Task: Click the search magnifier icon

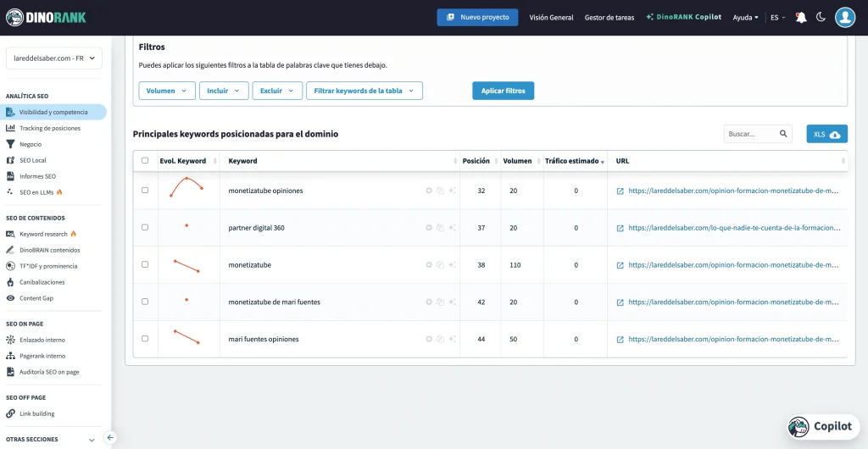Action: (783, 134)
